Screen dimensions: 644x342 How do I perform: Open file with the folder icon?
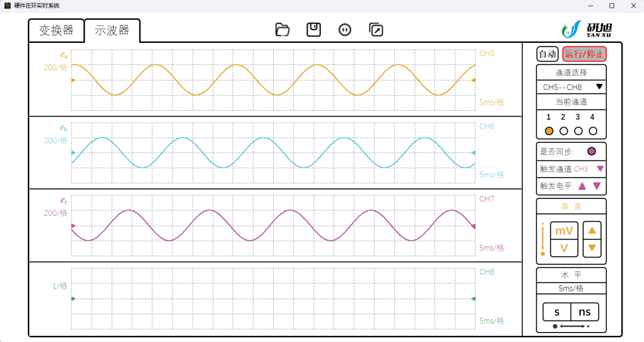tap(282, 30)
